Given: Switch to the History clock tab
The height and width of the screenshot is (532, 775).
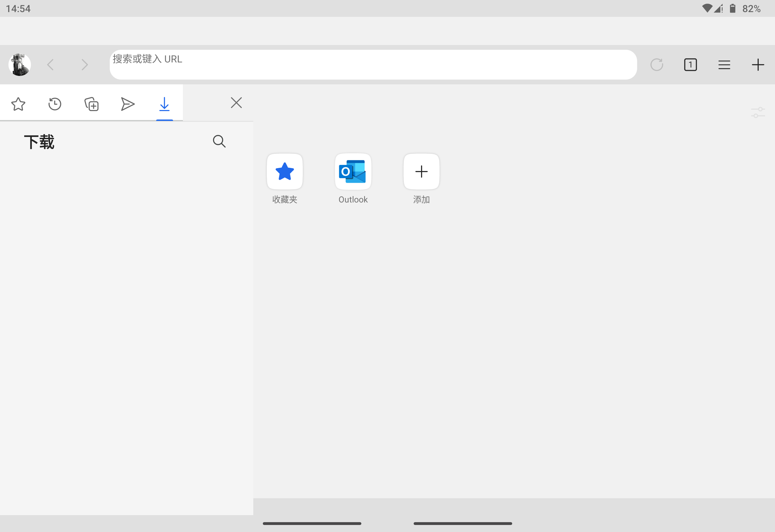Looking at the screenshot, I should [55, 104].
